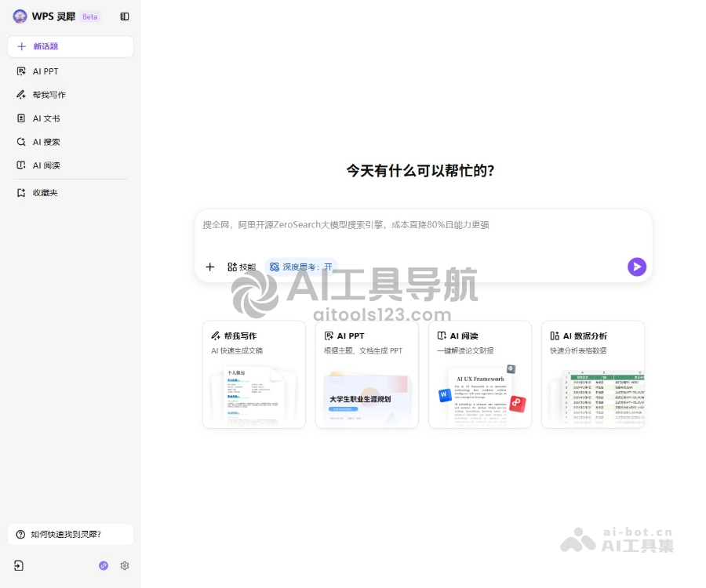Click the 大学生职业生涯规划 slide thumbnail
This screenshot has width=706, height=588.
point(367,400)
